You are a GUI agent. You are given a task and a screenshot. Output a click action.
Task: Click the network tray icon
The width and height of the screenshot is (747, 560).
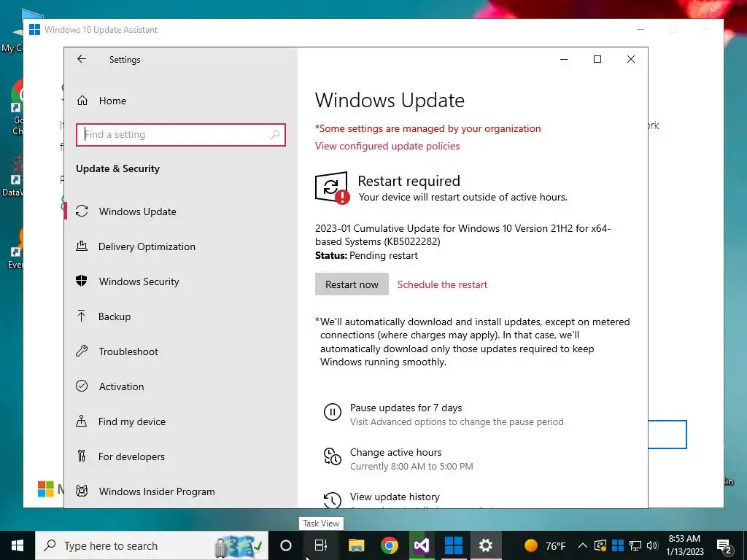[x=635, y=545]
